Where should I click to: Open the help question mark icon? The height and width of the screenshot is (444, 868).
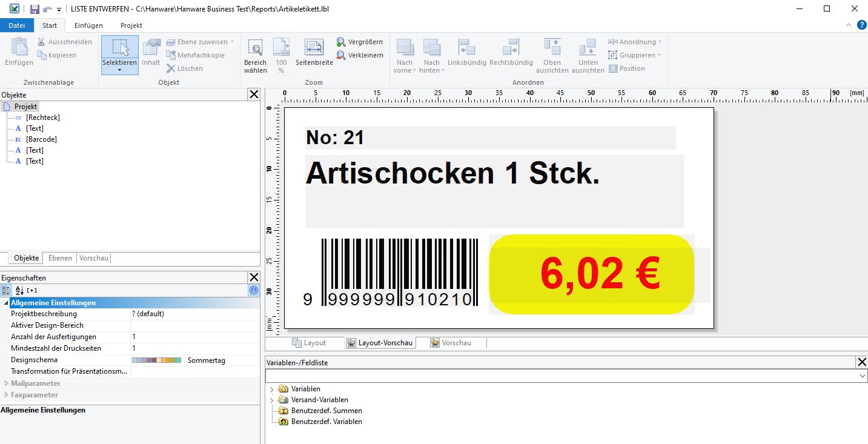(861, 25)
